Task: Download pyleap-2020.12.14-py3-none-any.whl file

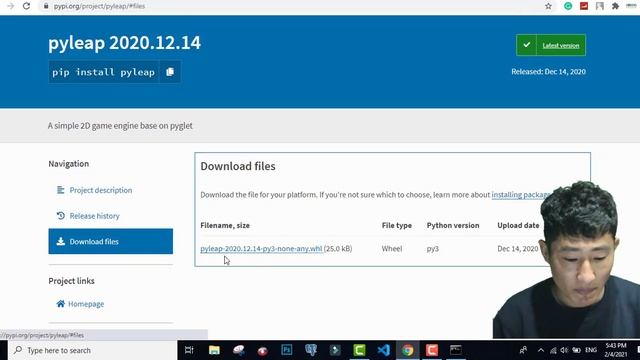Action: (261, 249)
